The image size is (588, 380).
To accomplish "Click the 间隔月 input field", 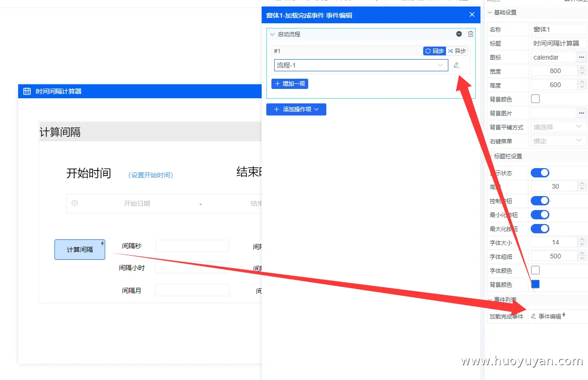I will click(x=192, y=290).
